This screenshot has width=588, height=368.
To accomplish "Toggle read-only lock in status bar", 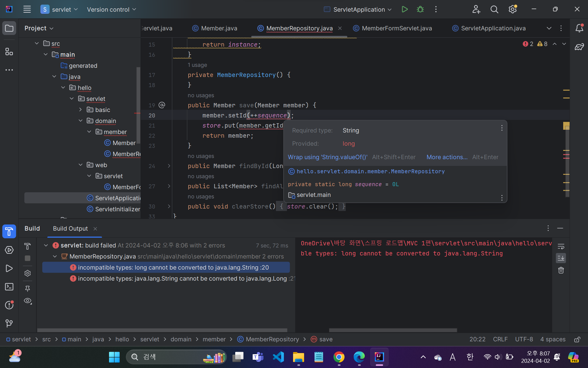I will [577, 339].
